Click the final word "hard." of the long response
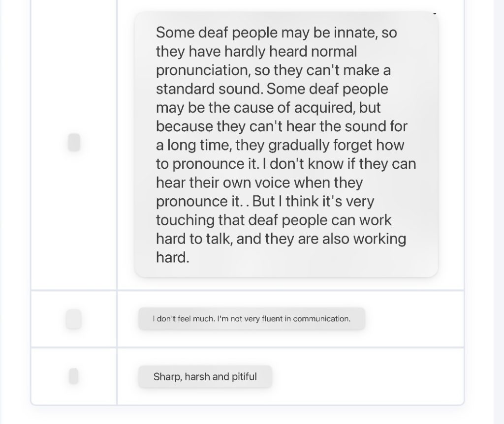This screenshot has height=424, width=504. [x=172, y=257]
